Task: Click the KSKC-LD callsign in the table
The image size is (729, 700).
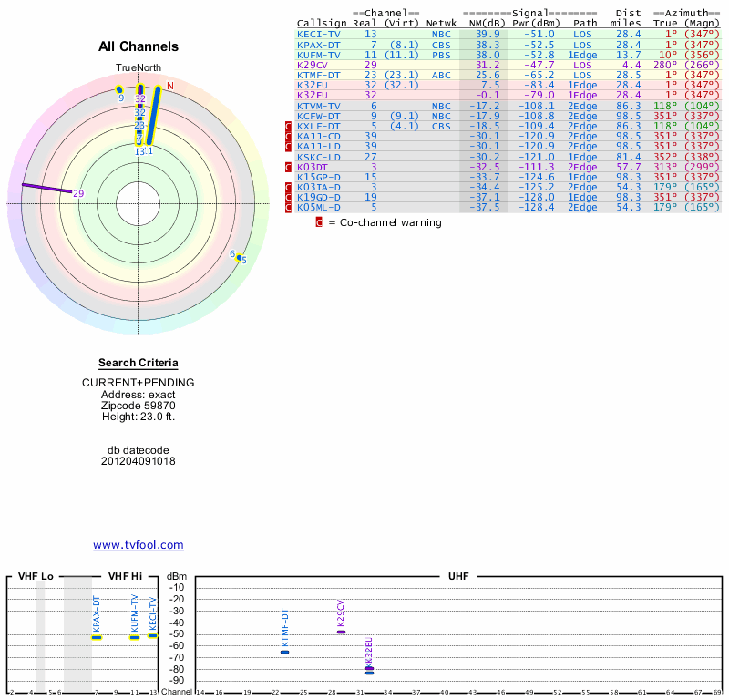Action: coord(319,157)
